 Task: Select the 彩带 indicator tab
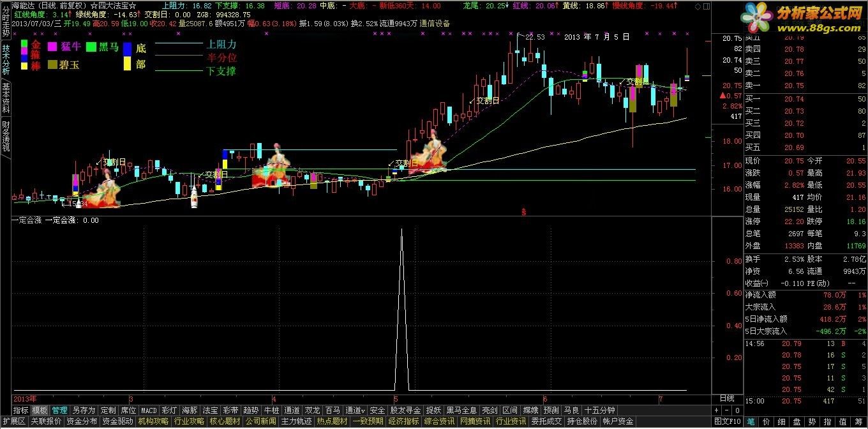coord(230,410)
